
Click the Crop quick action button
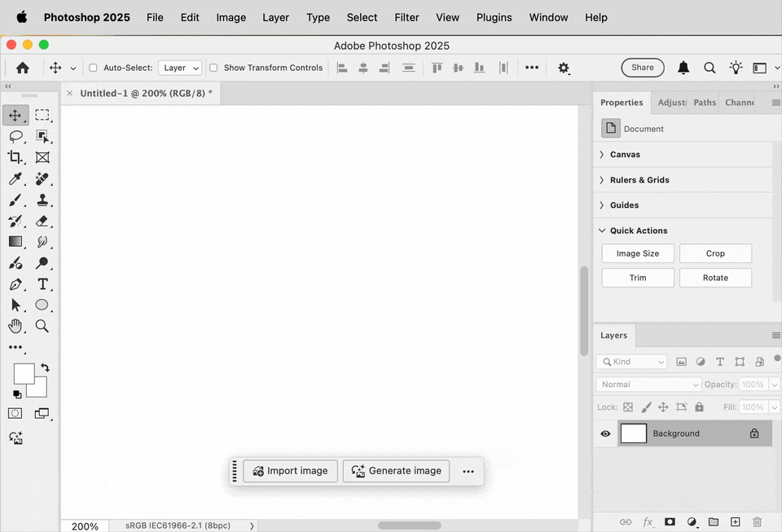coord(715,253)
